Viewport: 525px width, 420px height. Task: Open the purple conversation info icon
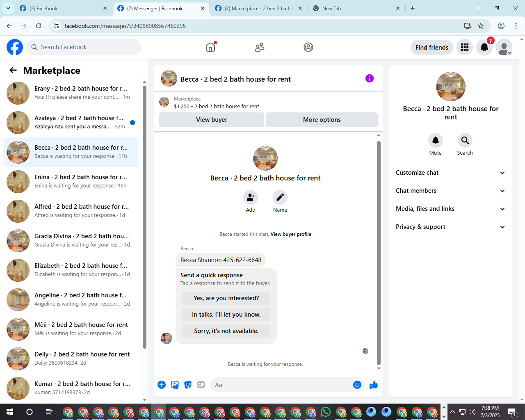tap(370, 78)
